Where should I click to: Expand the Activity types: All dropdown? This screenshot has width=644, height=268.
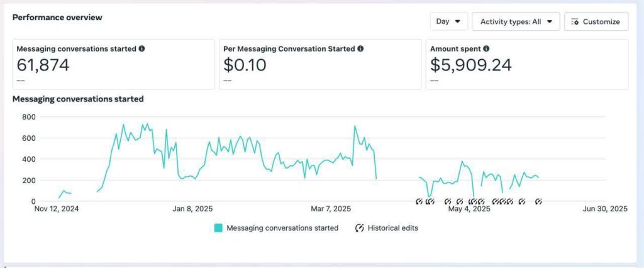[x=516, y=21]
